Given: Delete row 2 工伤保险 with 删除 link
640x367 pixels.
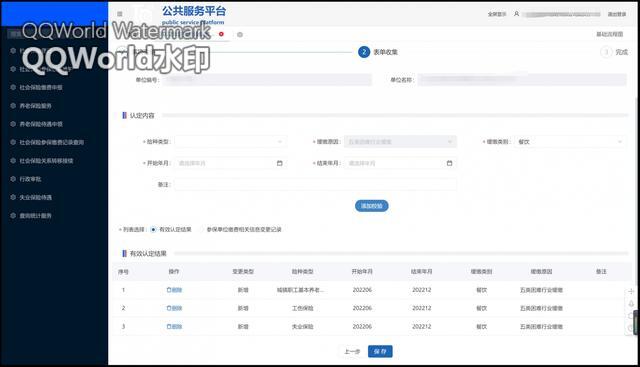Looking at the screenshot, I should pyautogui.click(x=174, y=308).
